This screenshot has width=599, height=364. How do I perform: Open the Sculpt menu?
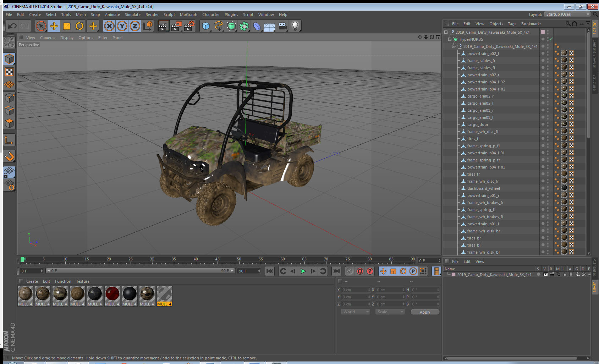click(169, 15)
